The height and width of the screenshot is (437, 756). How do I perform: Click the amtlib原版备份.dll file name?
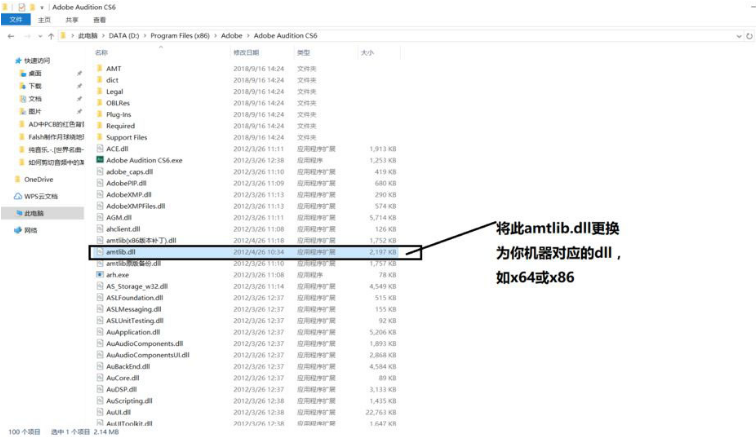[134, 263]
